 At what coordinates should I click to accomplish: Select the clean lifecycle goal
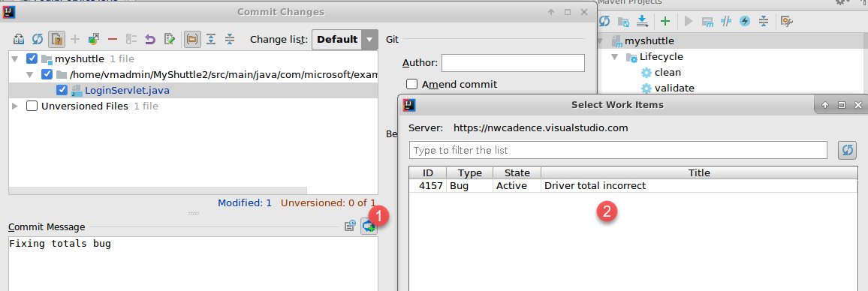[668, 73]
